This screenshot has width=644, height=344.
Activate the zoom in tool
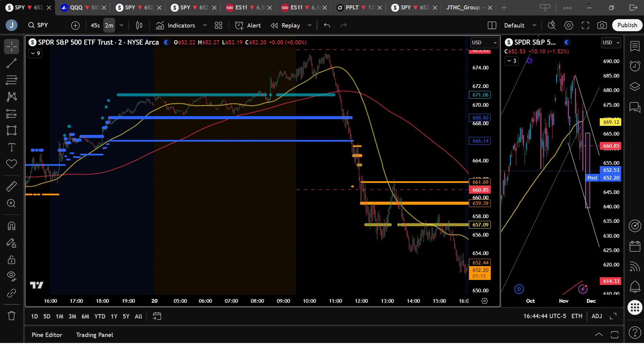pyautogui.click(x=11, y=203)
